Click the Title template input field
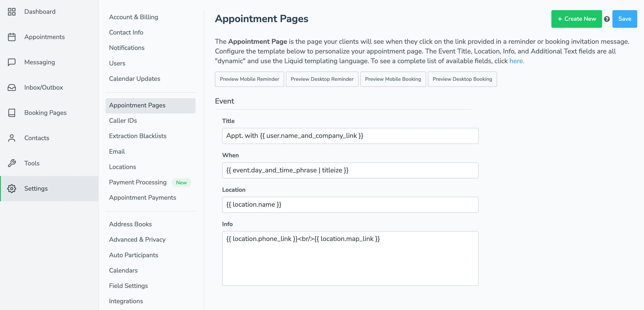 point(350,136)
